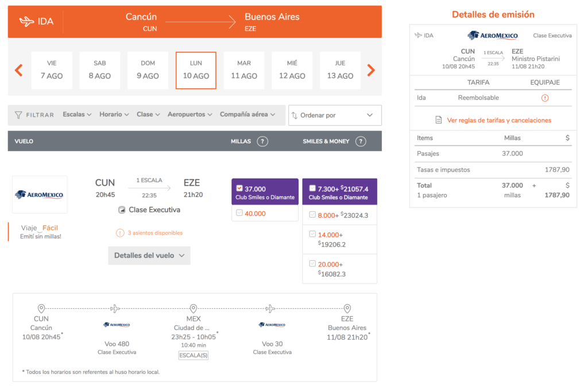588x391 pixels.
Task: Click the TARIFA column header
Action: 478,82
